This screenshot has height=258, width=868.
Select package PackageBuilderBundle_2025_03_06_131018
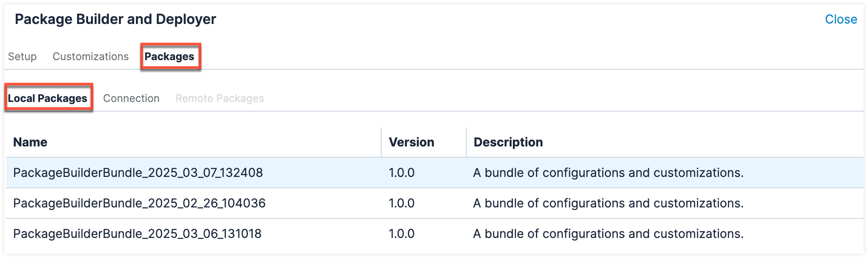pyautogui.click(x=137, y=234)
